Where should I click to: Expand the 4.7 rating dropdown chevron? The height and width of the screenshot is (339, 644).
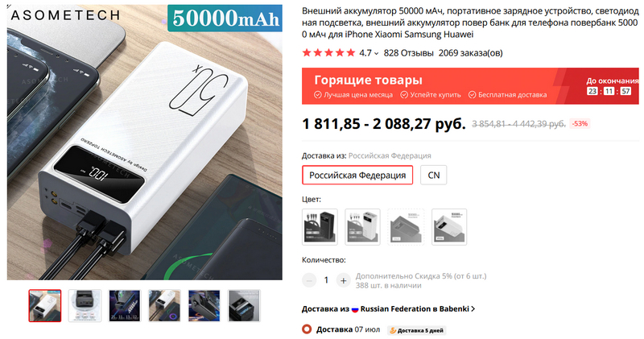pos(376,53)
